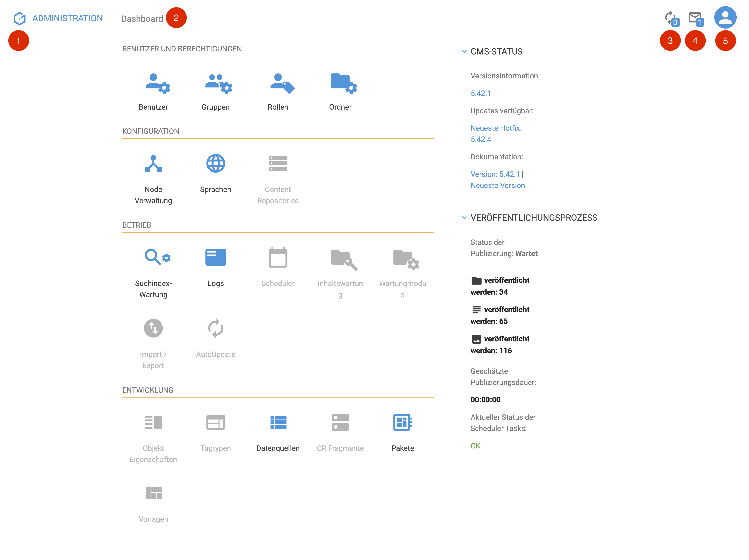749x560 pixels.
Task: Select the Dashboard breadcrumb item
Action: point(142,19)
